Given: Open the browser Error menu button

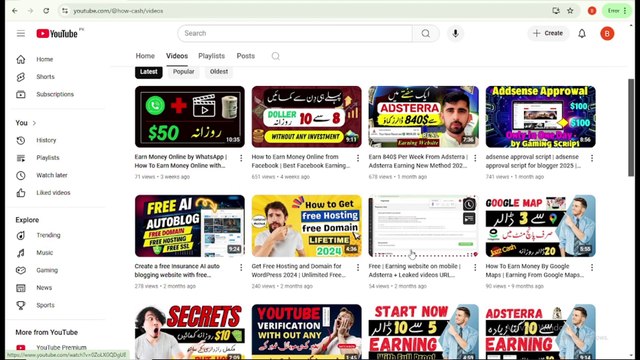Looking at the screenshot, I should 617,11.
